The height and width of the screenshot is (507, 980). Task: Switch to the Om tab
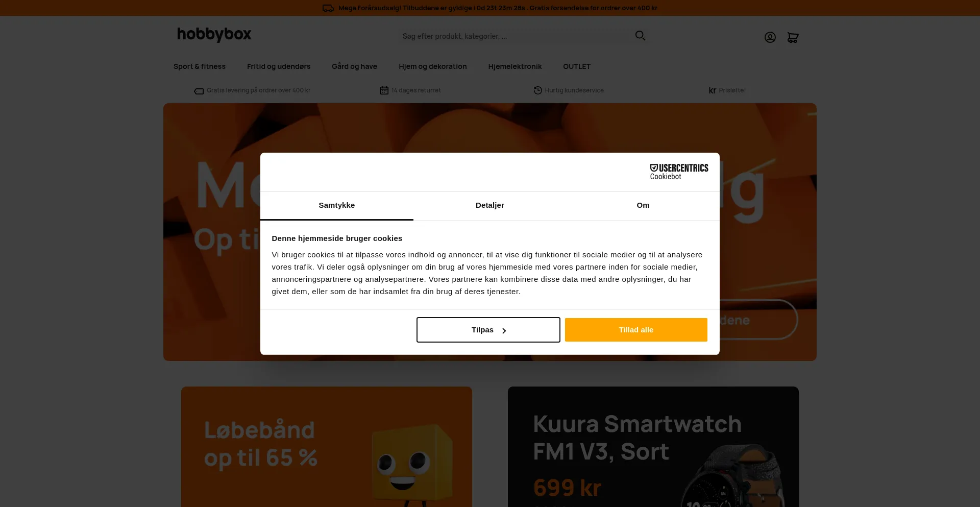643,205
